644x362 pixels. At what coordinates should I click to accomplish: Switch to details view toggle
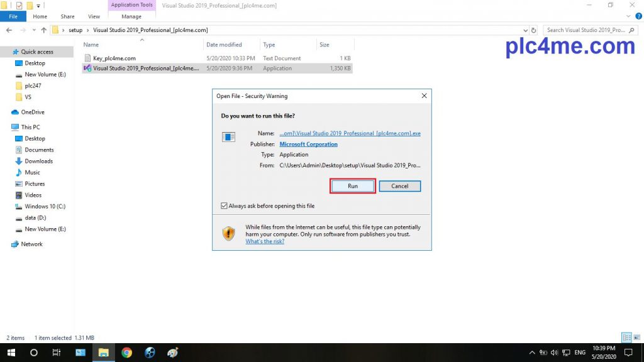[626, 337]
